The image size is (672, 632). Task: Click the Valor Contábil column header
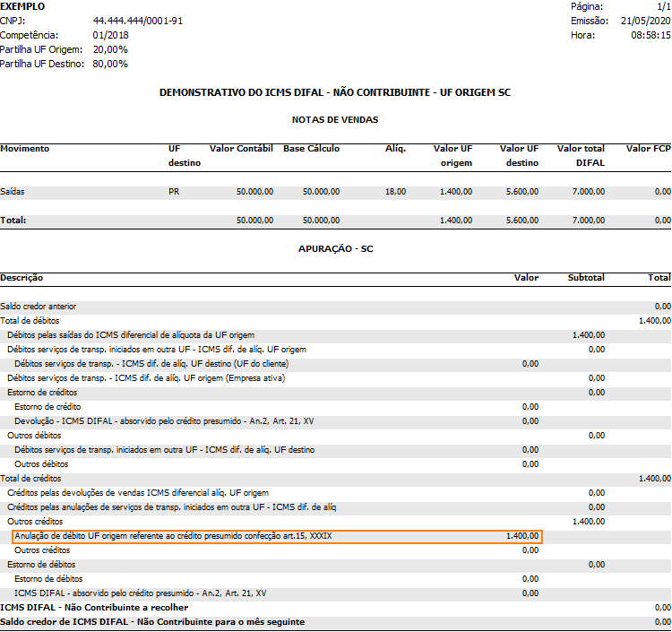[x=241, y=148]
